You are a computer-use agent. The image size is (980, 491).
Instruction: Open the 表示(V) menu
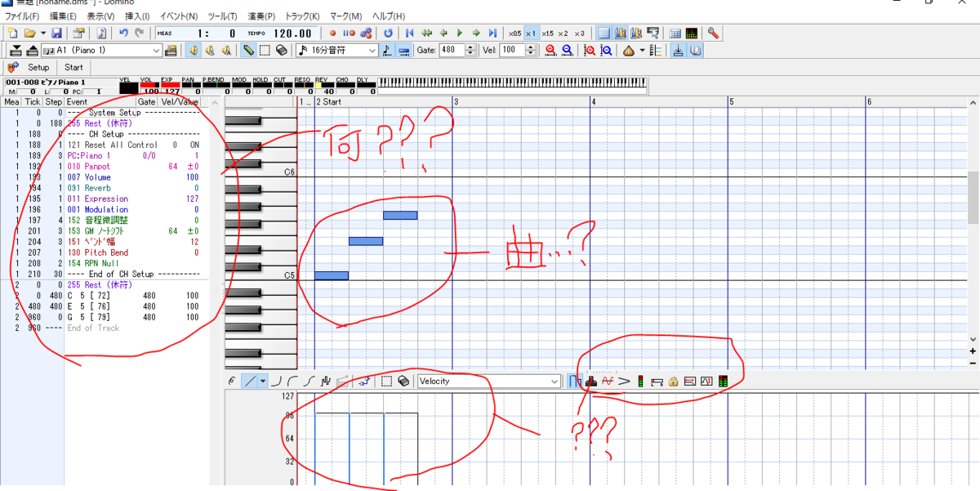pyautogui.click(x=100, y=16)
